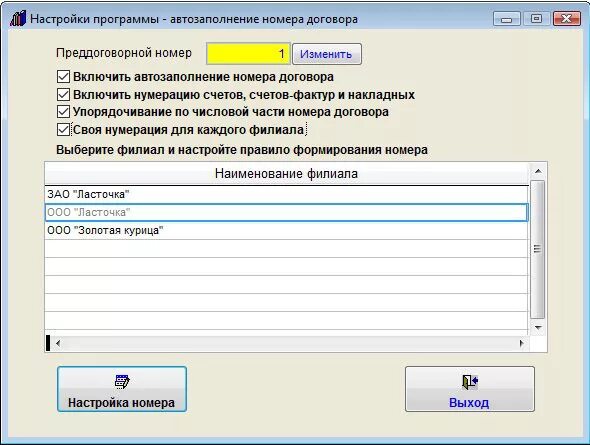Toggle numbering of invoices and waybills

63,94
